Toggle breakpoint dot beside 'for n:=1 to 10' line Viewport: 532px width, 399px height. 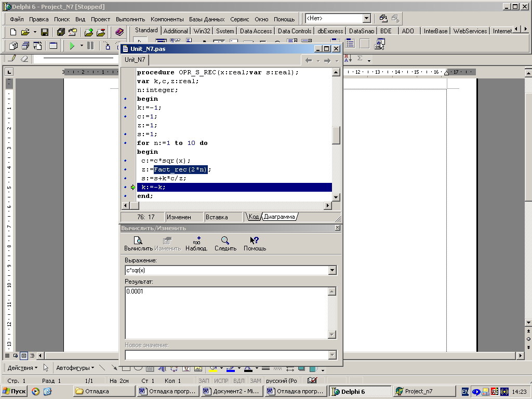click(125, 143)
